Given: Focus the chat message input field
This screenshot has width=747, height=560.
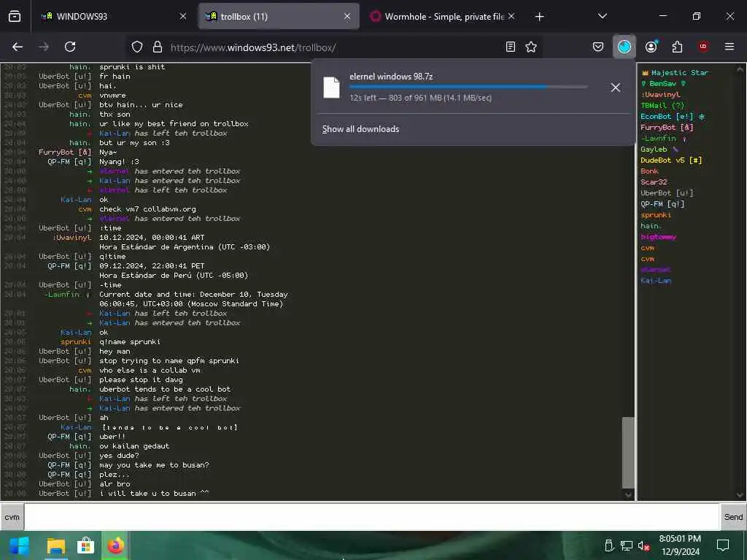Looking at the screenshot, I should tap(371, 517).
